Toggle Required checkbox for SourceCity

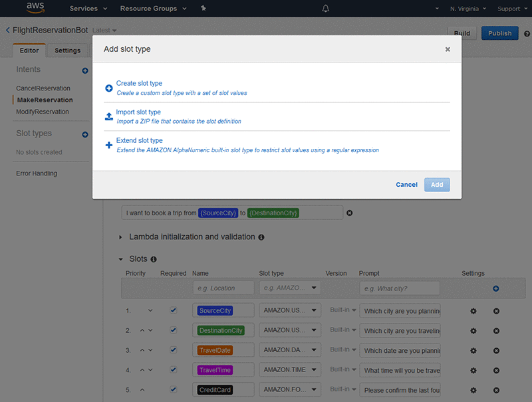point(174,310)
